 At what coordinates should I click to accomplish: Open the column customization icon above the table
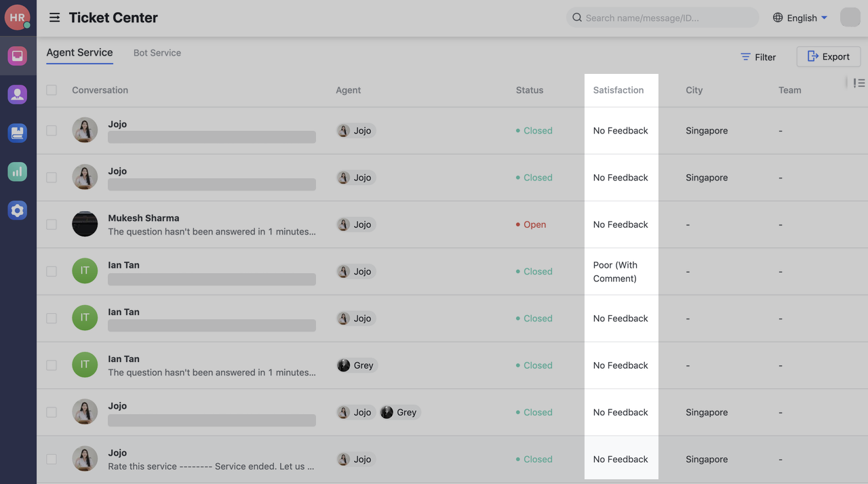pyautogui.click(x=859, y=82)
